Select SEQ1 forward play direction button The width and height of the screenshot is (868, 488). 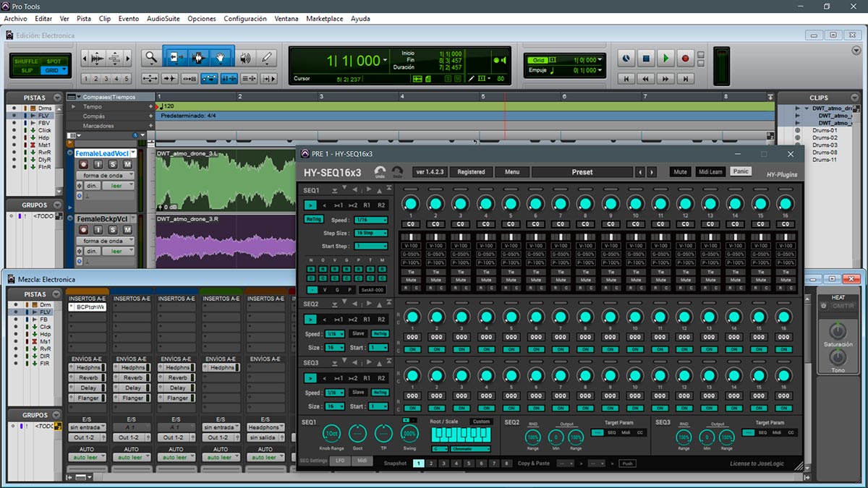coord(310,205)
